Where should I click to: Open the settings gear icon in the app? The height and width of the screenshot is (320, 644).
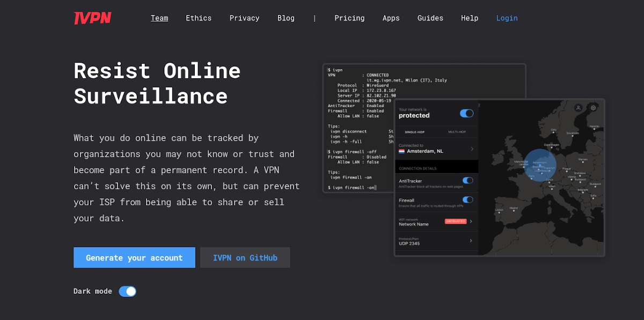click(594, 108)
